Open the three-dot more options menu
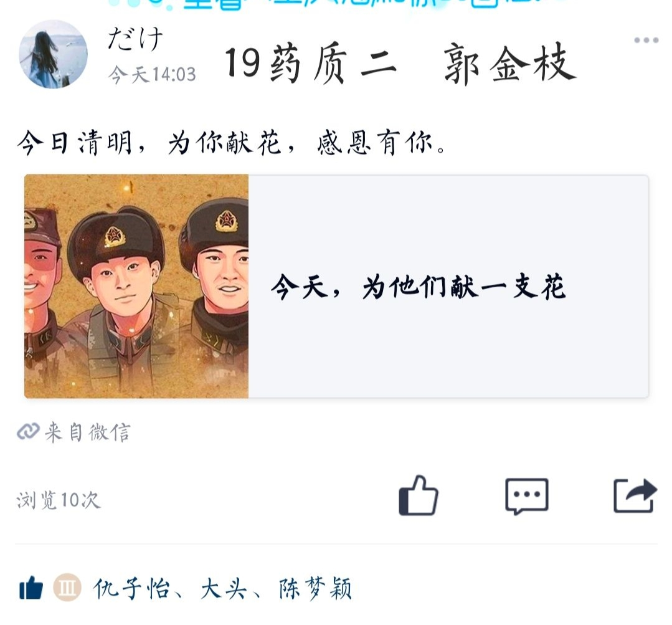 646,40
